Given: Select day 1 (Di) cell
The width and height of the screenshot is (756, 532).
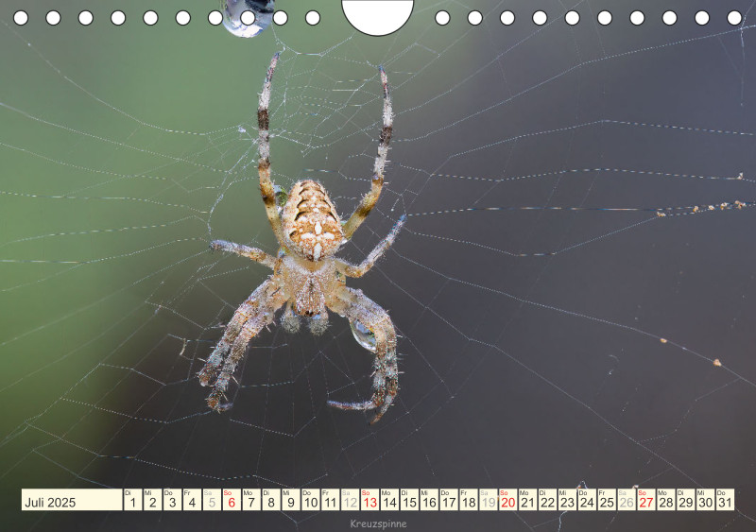Looking at the screenshot, I should click(132, 500).
